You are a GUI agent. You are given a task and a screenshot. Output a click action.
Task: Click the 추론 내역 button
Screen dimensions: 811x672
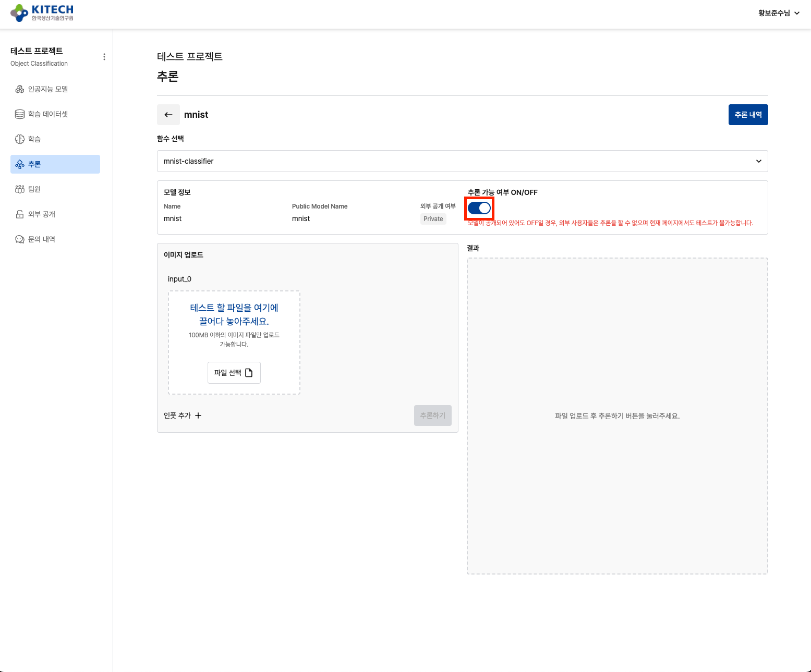pyautogui.click(x=748, y=115)
